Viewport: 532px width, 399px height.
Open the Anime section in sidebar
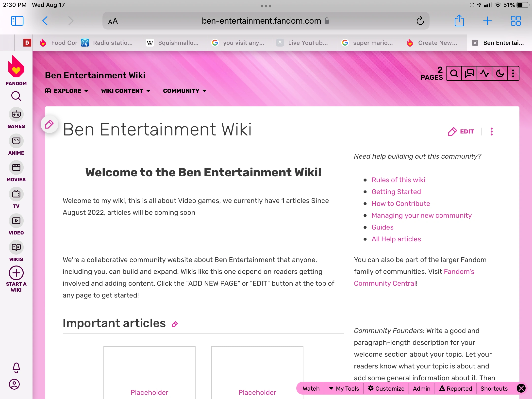pos(16,145)
